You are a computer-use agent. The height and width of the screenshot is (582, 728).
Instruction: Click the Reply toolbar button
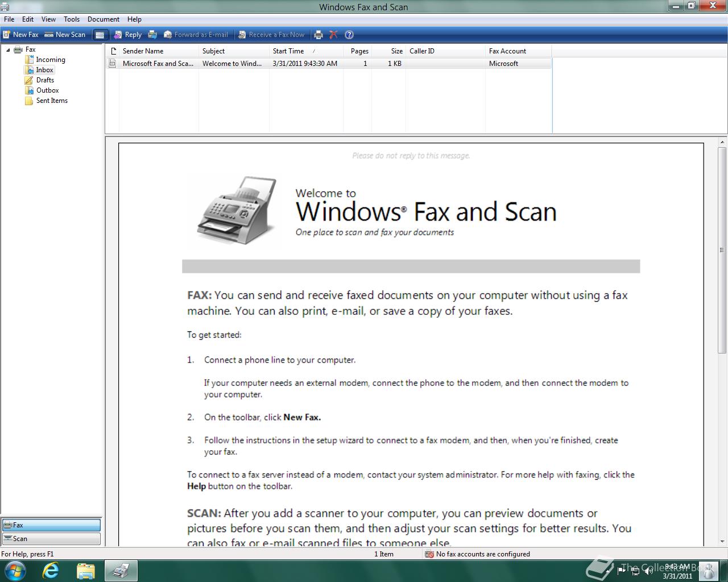tap(128, 35)
